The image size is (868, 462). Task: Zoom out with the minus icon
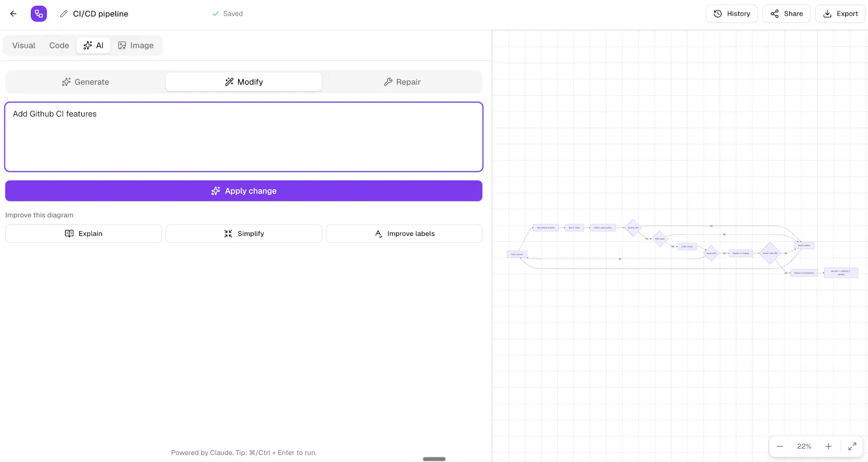[x=780, y=446]
